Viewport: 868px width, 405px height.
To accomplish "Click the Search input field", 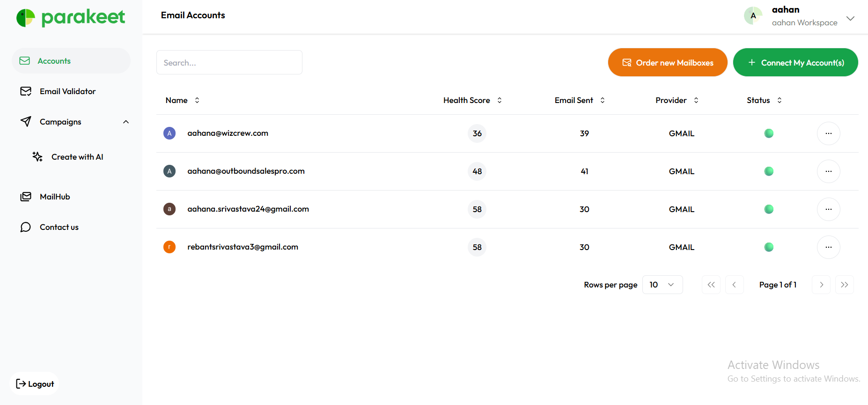I will coord(229,62).
